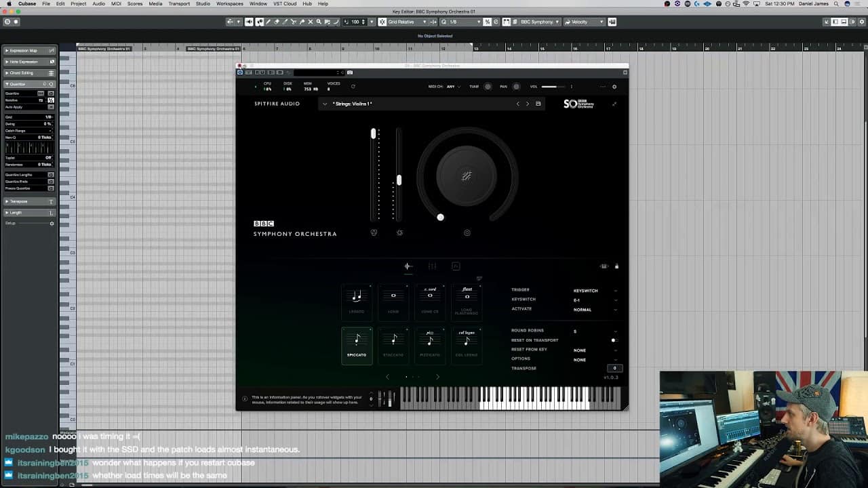The image size is (868, 488).
Task: Toggle the keyboard icon in Key Editor toolbar
Action: 612,22
